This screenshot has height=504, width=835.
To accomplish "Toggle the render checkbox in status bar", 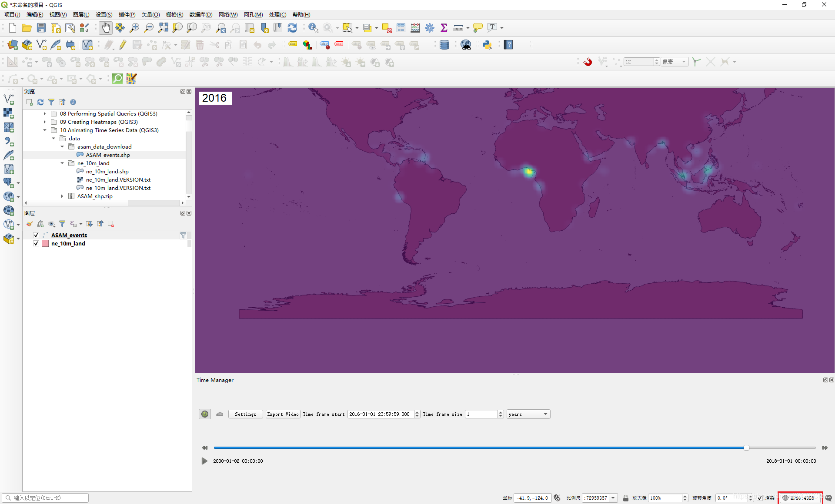I will (x=759, y=498).
